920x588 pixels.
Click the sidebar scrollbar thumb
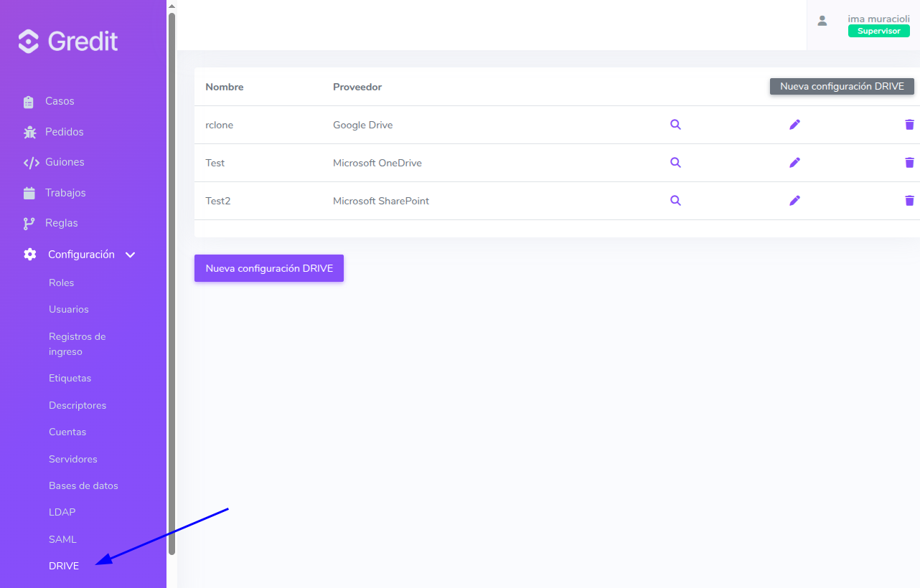pyautogui.click(x=172, y=283)
